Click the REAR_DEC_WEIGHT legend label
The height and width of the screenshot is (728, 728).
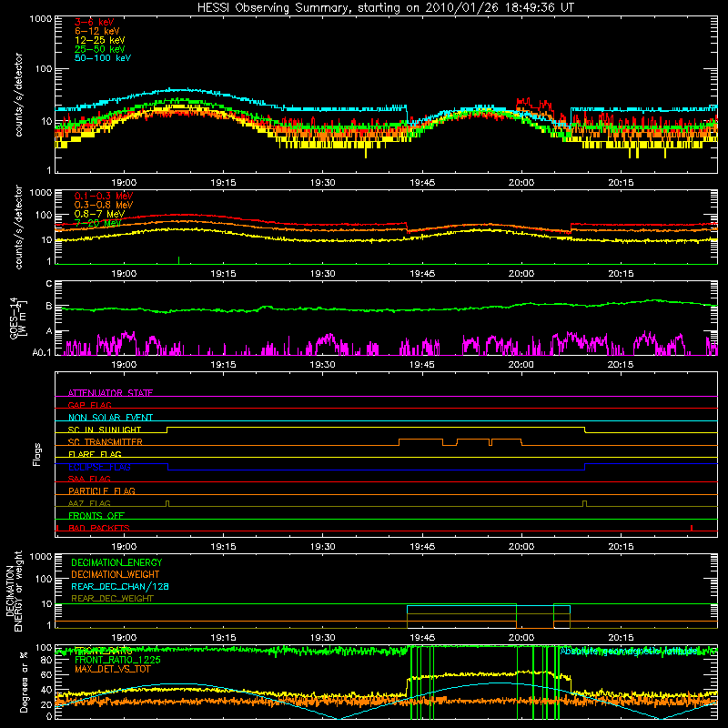112,599
